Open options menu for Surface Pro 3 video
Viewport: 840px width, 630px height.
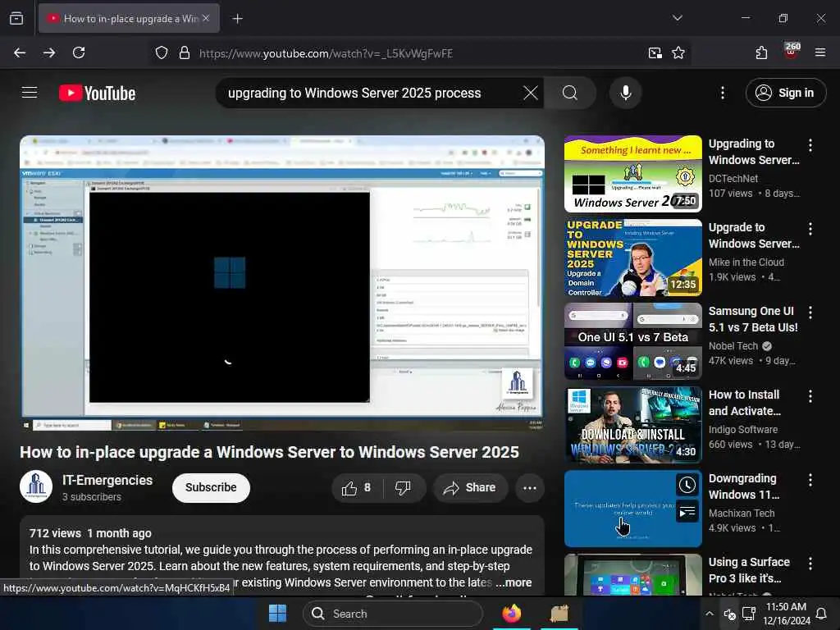[x=810, y=563]
